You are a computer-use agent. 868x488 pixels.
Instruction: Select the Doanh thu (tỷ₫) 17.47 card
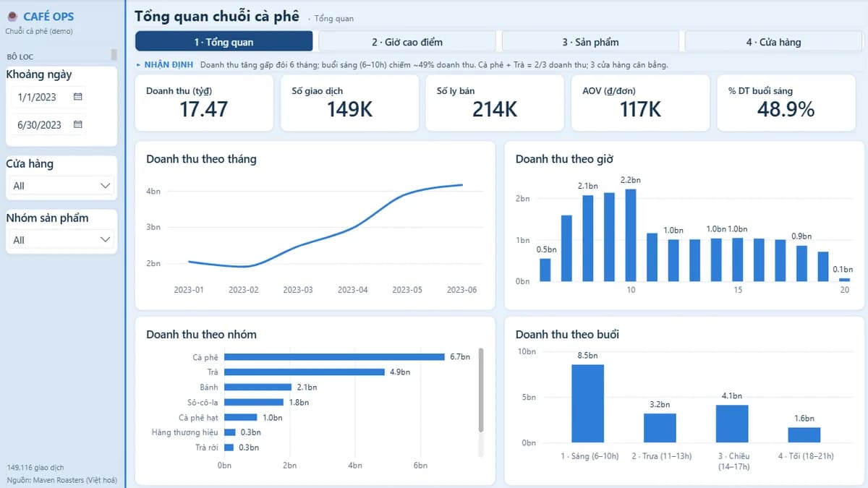pos(204,103)
